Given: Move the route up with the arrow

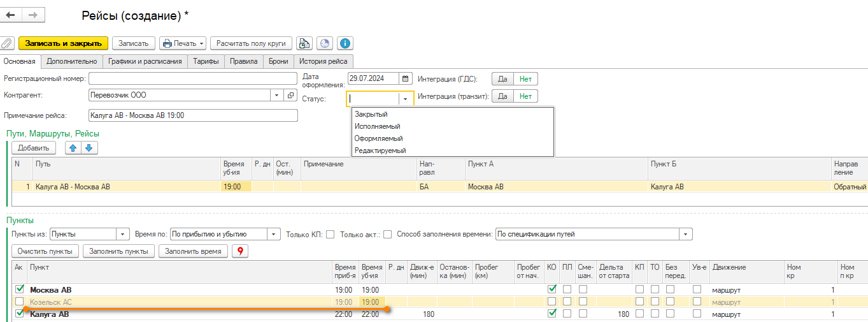Looking at the screenshot, I should pyautogui.click(x=75, y=148).
